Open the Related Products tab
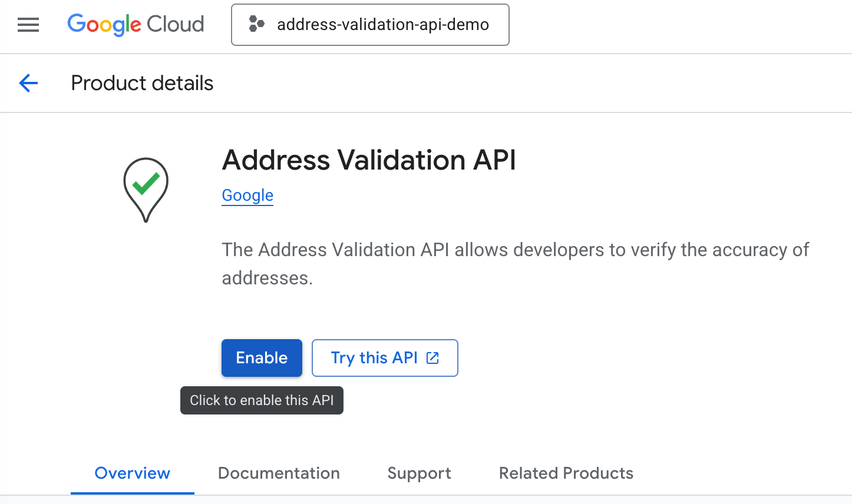Screen dimensions: 852x504 tap(565, 473)
